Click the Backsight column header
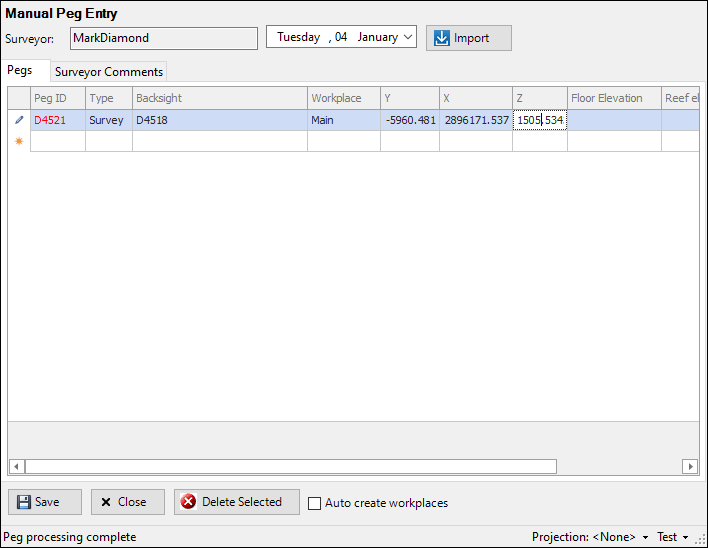Image resolution: width=708 pixels, height=548 pixels. (x=219, y=98)
